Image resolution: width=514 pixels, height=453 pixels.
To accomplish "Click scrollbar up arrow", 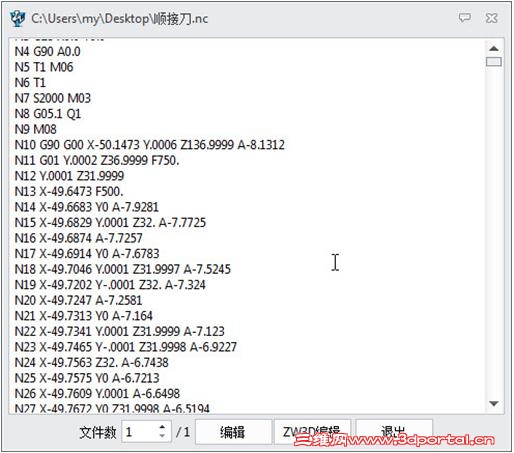I will pyautogui.click(x=494, y=49).
